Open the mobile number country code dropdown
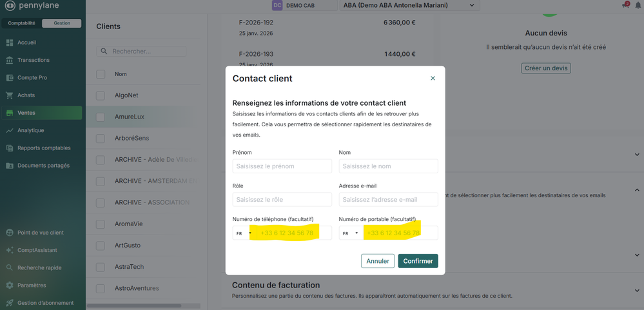Screen dimensions: 644x310 point(349,233)
